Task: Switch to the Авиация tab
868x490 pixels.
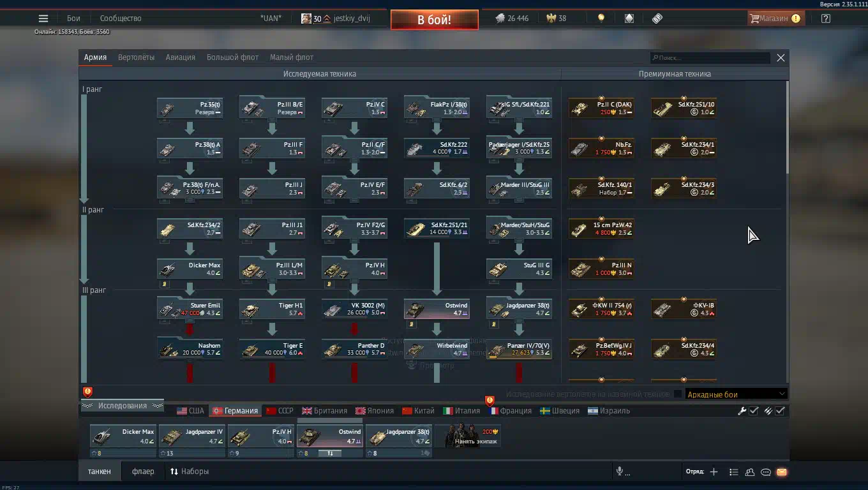Action: tap(181, 57)
